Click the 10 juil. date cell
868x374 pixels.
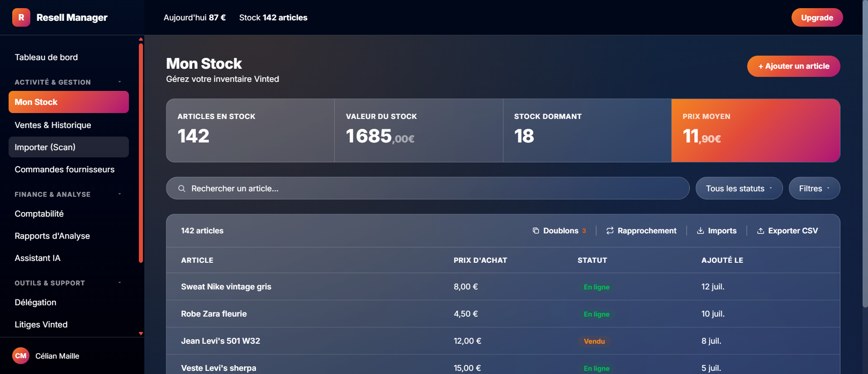[x=713, y=314]
